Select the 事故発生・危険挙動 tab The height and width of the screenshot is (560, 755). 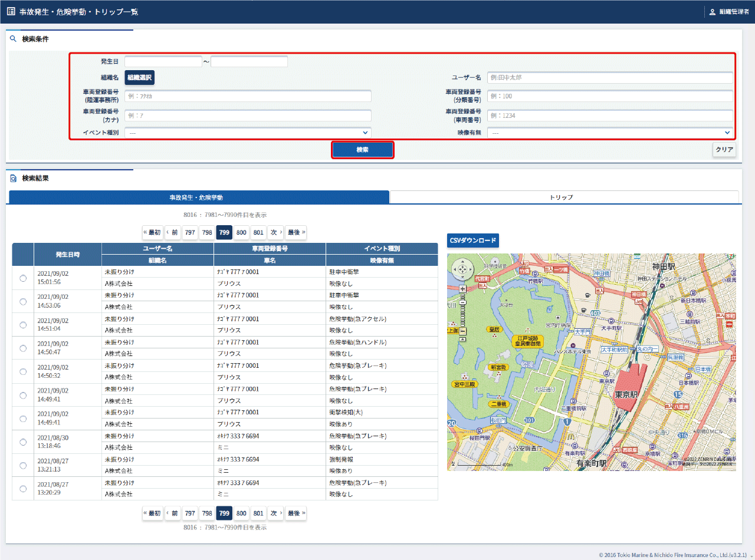click(199, 197)
